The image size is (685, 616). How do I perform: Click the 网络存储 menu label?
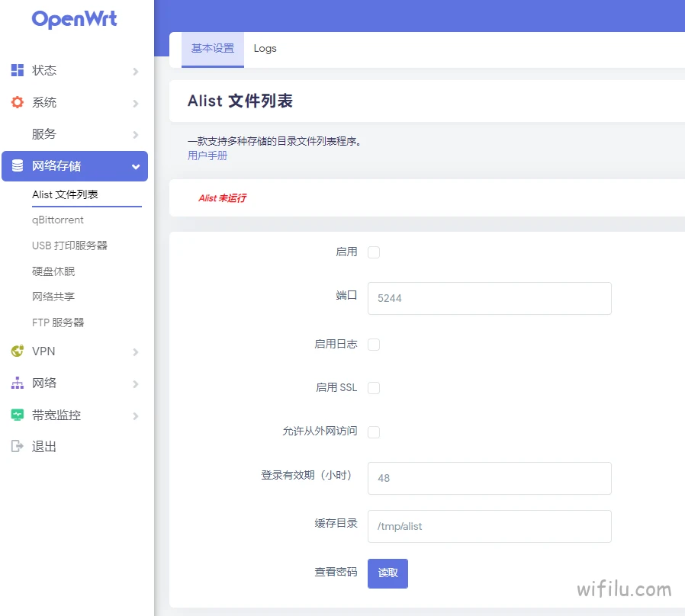click(56, 166)
